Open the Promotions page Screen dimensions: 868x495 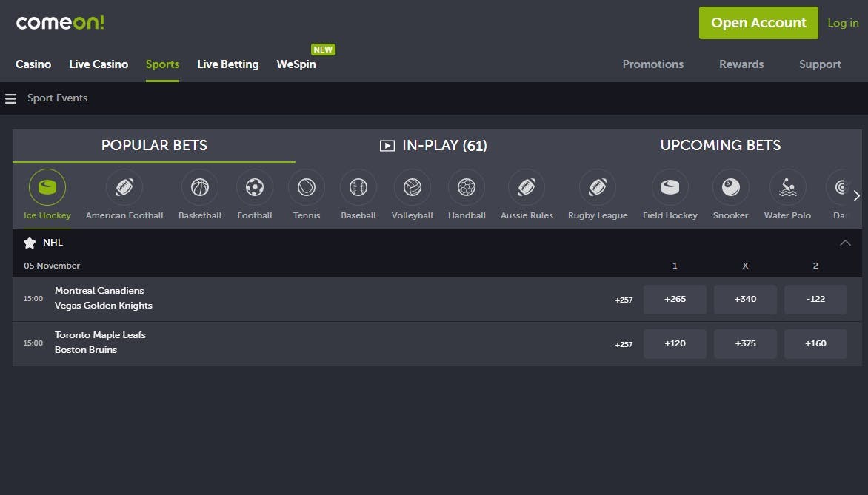coord(652,64)
